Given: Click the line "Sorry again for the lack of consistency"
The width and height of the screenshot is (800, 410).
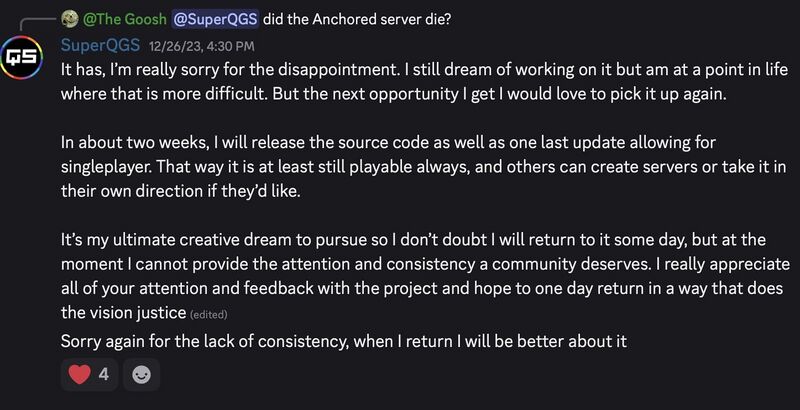Looking at the screenshot, I should click(343, 340).
